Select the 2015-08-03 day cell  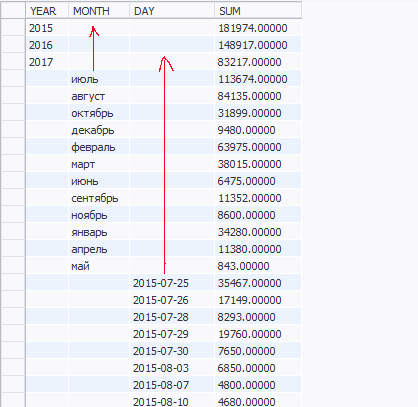pyautogui.click(x=172, y=368)
